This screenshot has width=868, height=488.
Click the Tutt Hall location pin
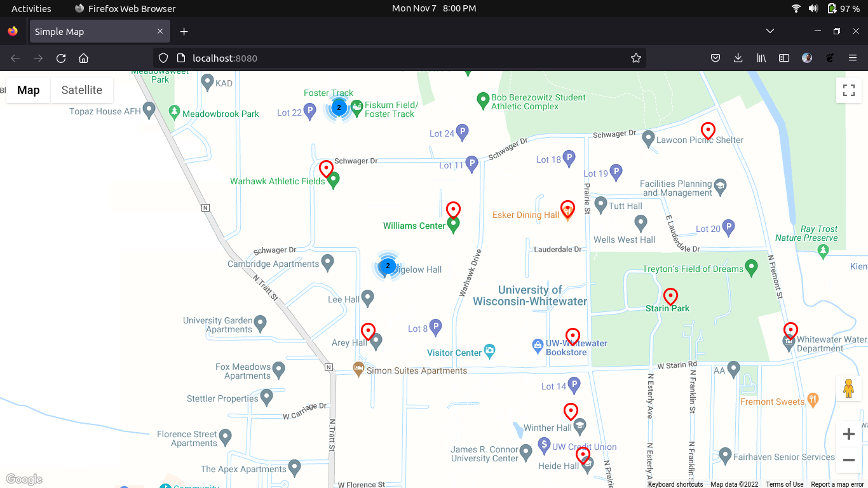600,205
